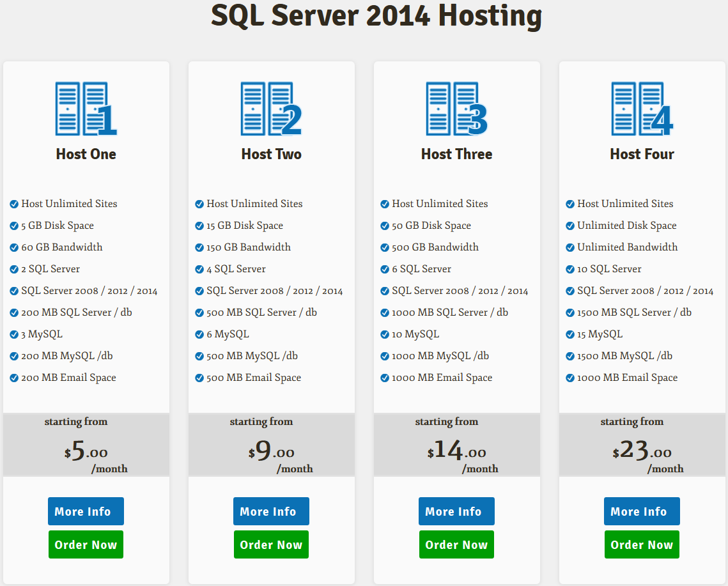Click 'SQL Server 2008 / 2012 / 2014' in Host Two card
Screen dimensions: 728x586
pyautogui.click(x=274, y=291)
